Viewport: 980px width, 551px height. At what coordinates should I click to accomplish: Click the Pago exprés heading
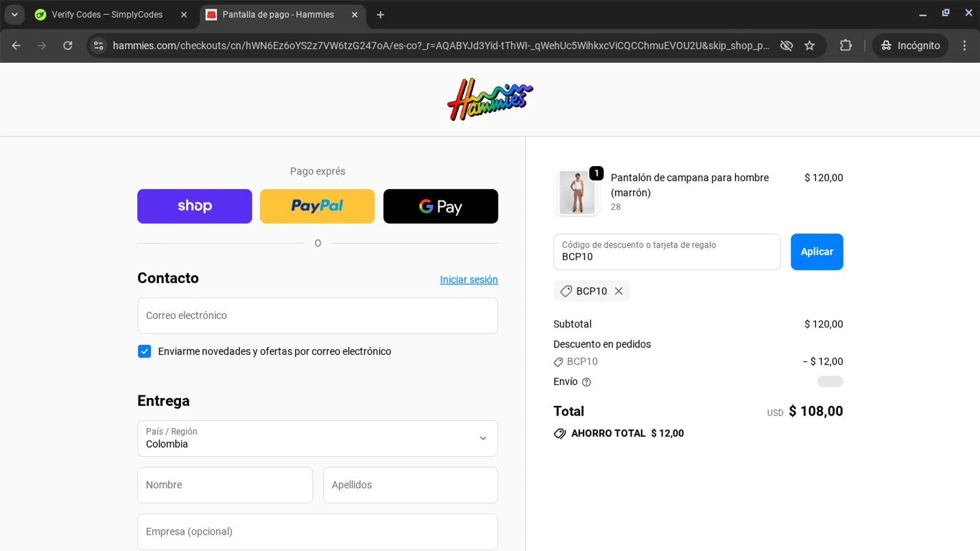(x=318, y=171)
